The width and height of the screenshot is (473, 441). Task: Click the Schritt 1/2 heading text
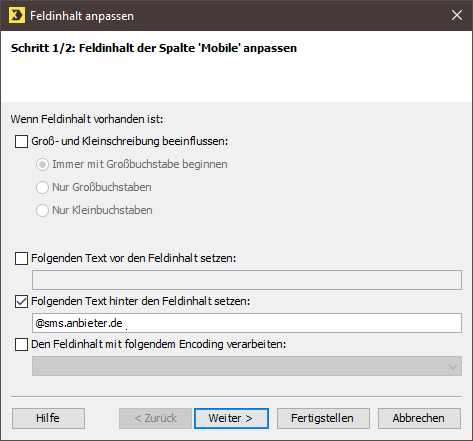pyautogui.click(x=154, y=48)
